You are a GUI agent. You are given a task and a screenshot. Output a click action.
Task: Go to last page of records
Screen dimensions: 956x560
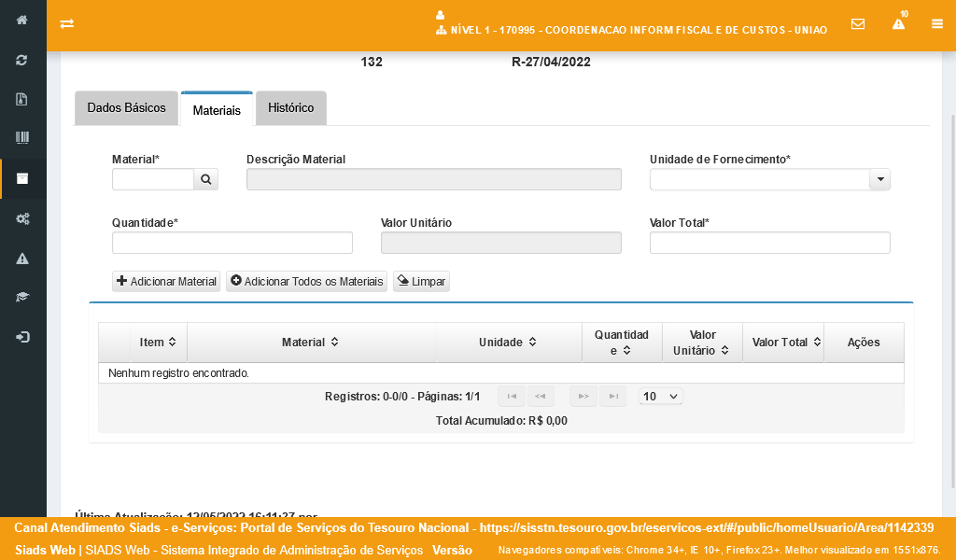613,397
